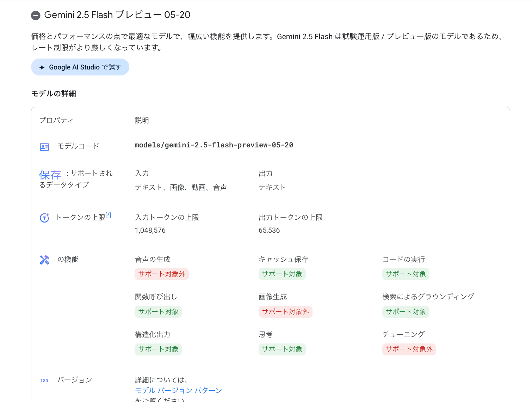
Task: Click the バージョン row label
Action: click(x=75, y=380)
